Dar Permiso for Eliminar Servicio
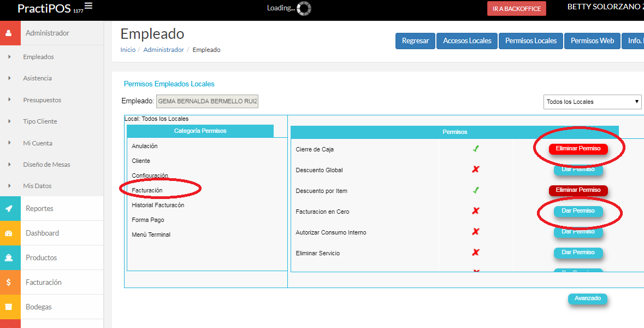644x328 pixels. [x=578, y=253]
